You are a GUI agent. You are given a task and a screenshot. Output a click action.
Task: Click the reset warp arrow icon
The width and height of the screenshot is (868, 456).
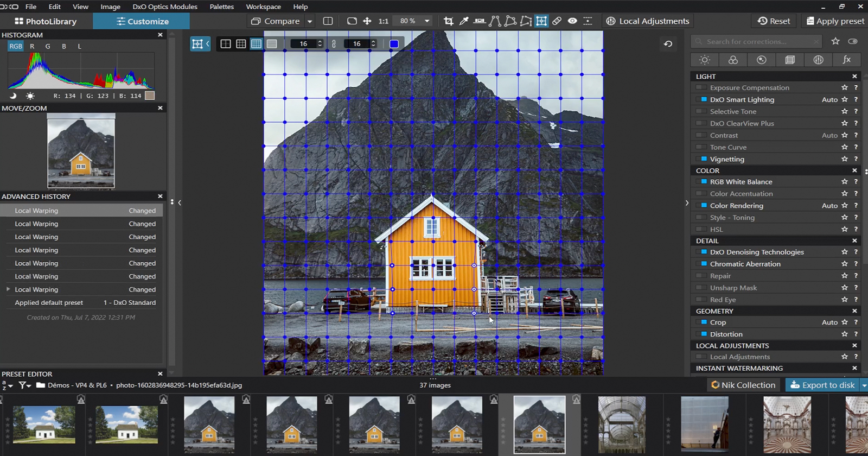click(x=668, y=44)
